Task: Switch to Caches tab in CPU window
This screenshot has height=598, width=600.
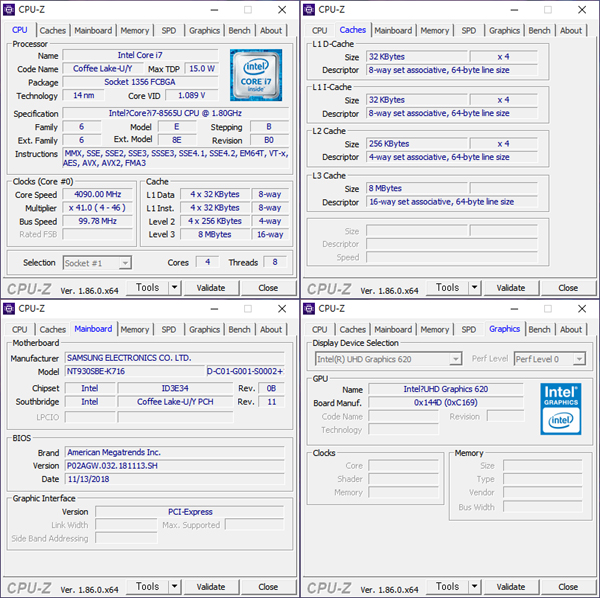Action: click(x=53, y=30)
